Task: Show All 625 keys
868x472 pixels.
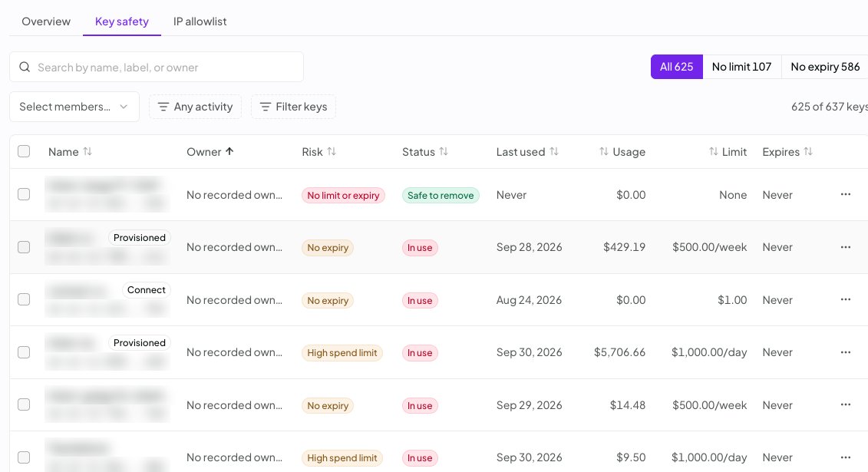Action: click(x=676, y=67)
